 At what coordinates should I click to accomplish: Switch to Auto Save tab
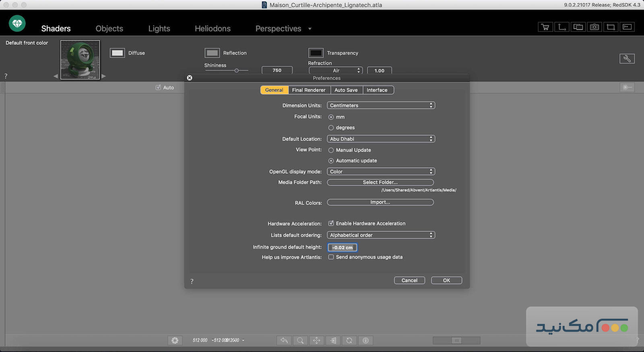click(346, 90)
